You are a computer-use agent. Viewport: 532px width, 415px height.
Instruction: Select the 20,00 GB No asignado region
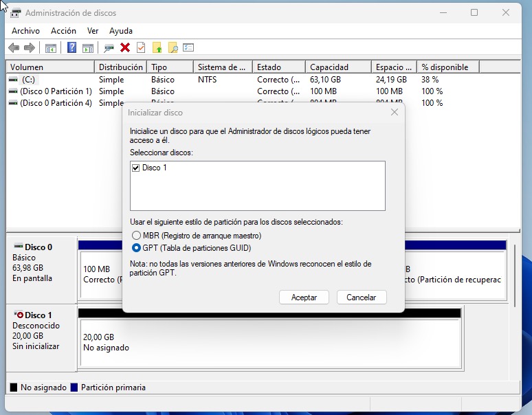[270, 343]
